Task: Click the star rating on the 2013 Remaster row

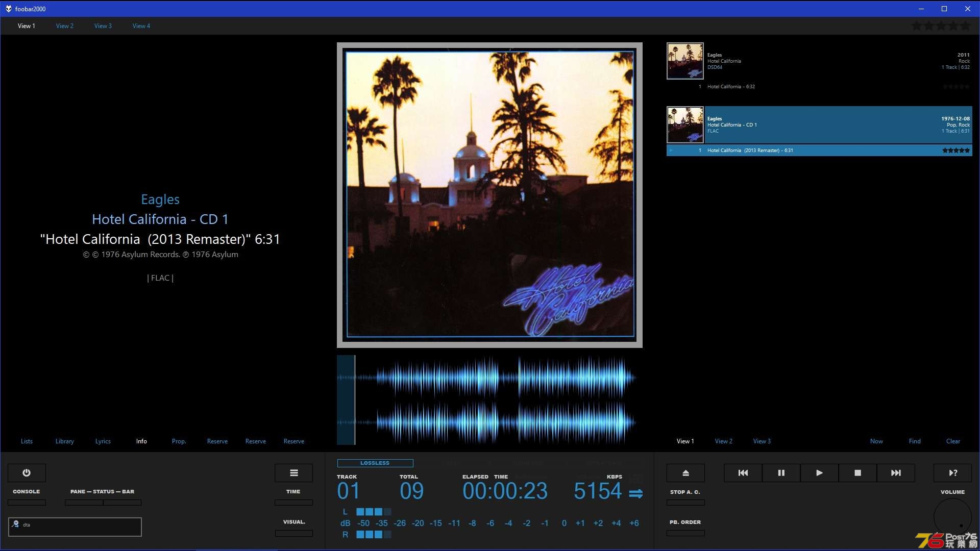Action: pos(956,151)
